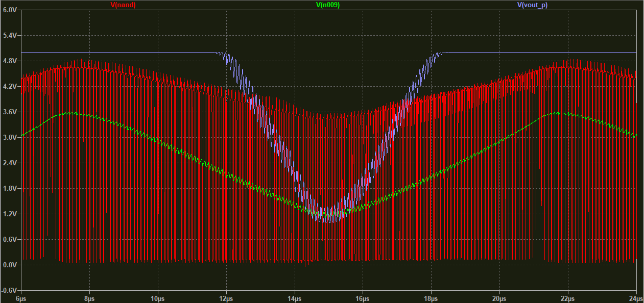Image resolution: width=644 pixels, height=303 pixels.
Task: Click the 0.0V vertical axis label
Action: [10, 265]
